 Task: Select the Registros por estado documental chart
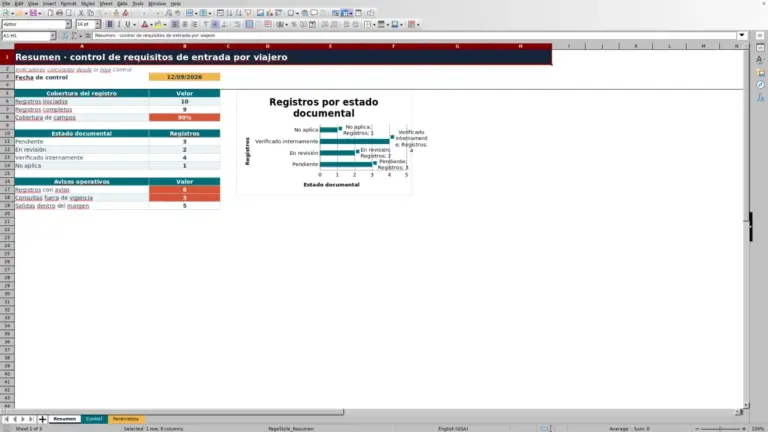(324, 143)
